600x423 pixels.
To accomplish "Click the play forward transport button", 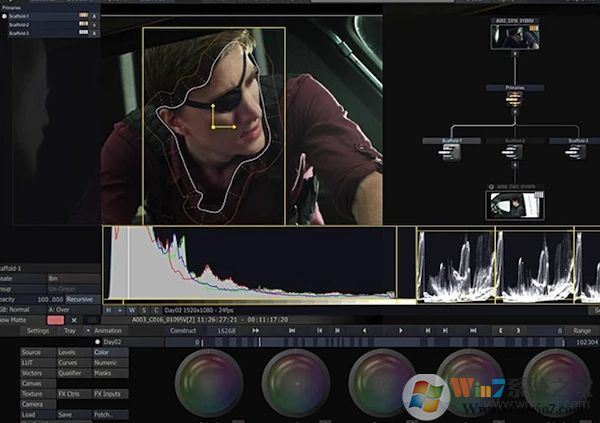I will tap(401, 330).
